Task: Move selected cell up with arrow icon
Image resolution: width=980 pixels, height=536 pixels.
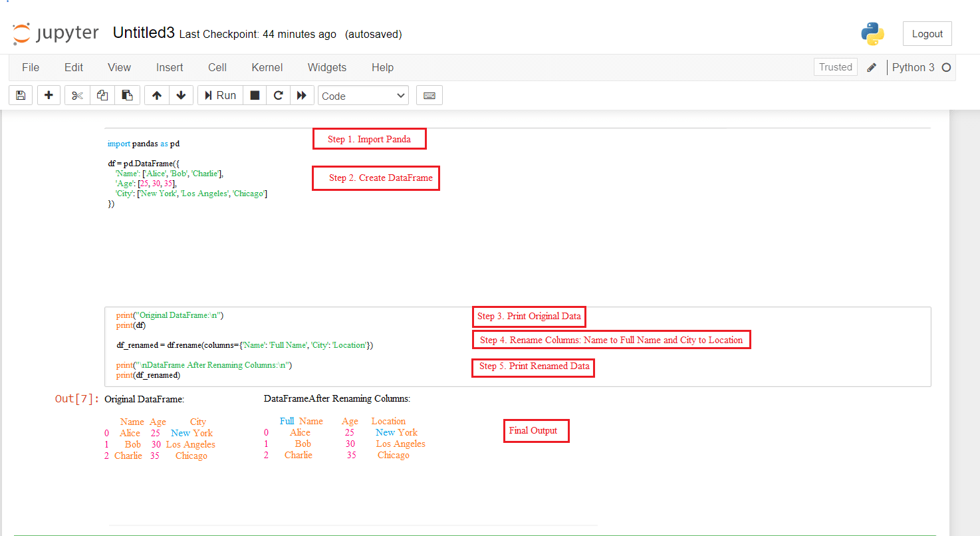Action: 157,96
